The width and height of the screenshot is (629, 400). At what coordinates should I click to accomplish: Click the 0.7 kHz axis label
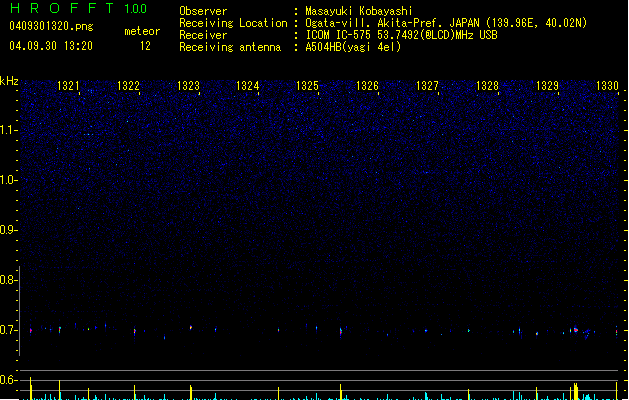(8, 330)
